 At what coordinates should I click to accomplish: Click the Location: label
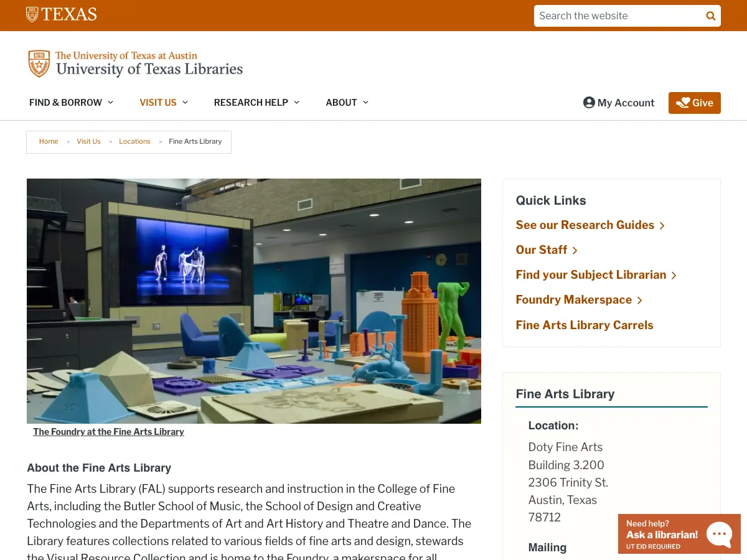553,426
